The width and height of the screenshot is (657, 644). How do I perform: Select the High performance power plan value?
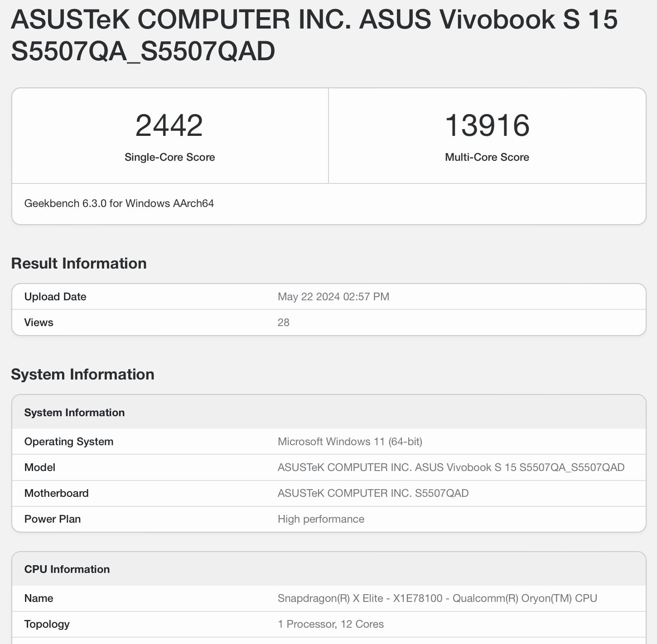coord(321,519)
